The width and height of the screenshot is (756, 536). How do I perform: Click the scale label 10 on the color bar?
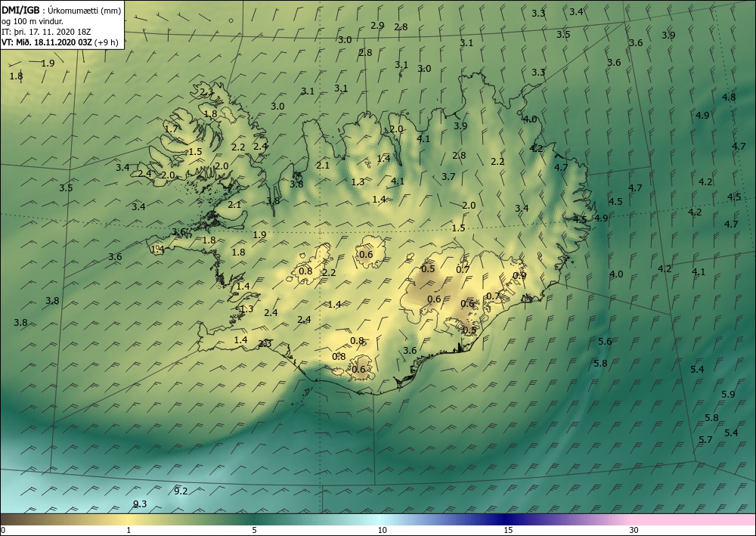pyautogui.click(x=383, y=531)
